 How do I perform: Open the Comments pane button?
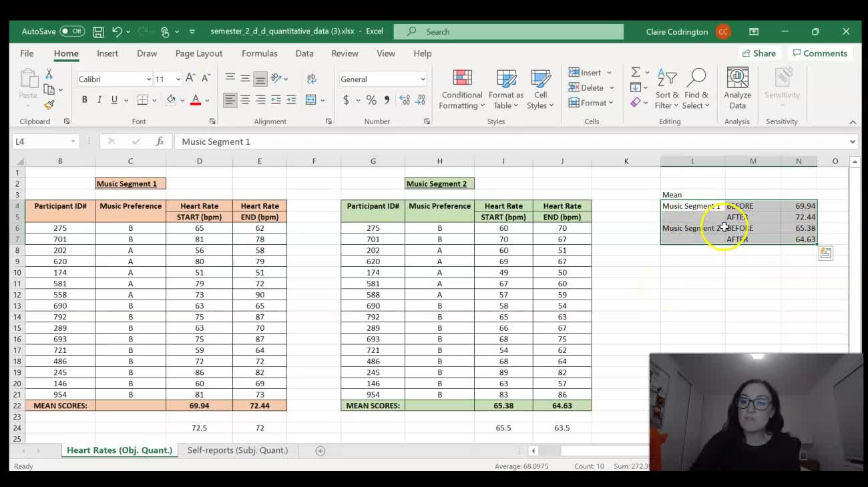(819, 53)
